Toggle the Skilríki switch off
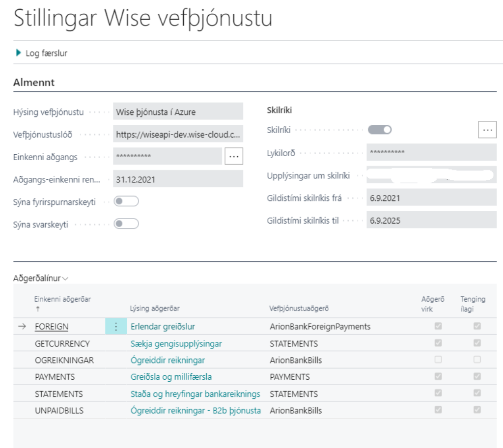This screenshot has width=503, height=448. coord(380,130)
